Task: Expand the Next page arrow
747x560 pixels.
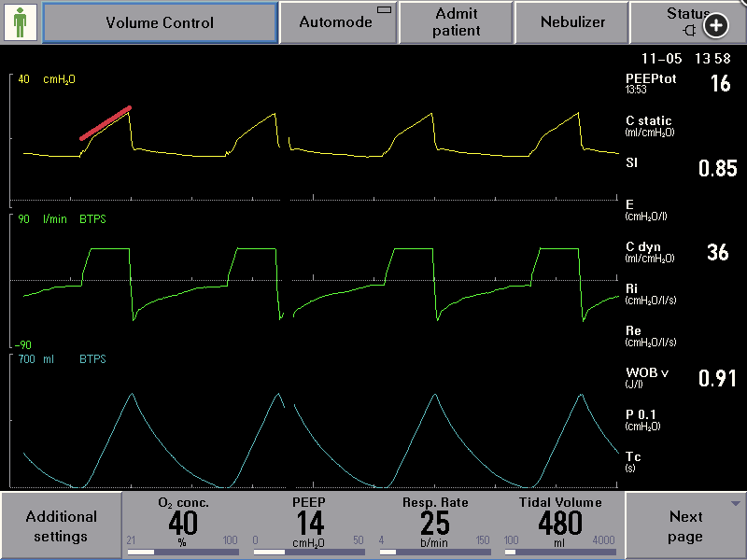Action: point(735,503)
